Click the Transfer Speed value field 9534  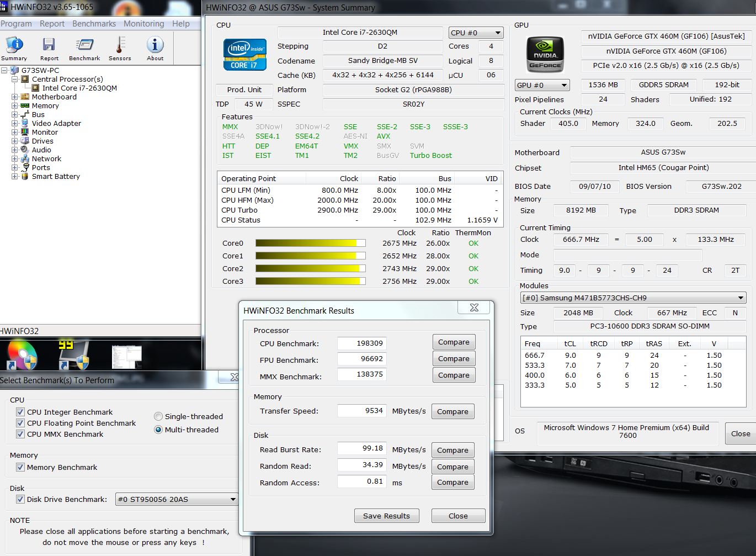[362, 410]
